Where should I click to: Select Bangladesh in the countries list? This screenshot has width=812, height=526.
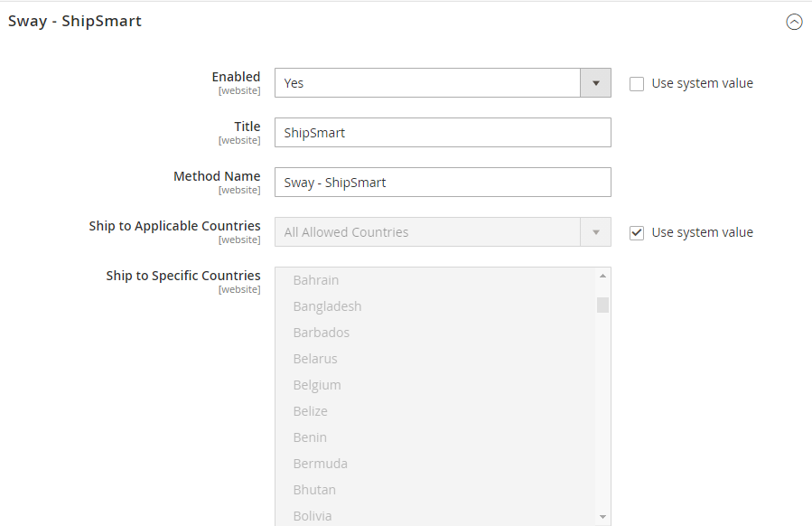[x=327, y=306]
